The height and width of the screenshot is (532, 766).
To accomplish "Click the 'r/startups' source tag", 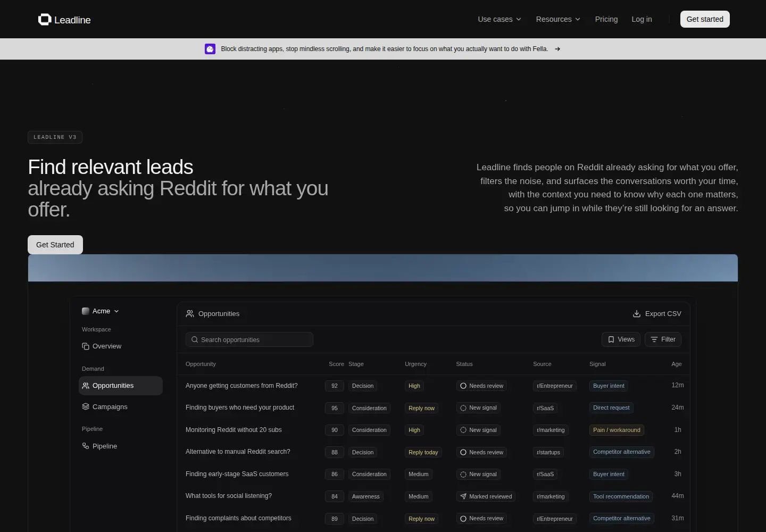I will (x=548, y=452).
